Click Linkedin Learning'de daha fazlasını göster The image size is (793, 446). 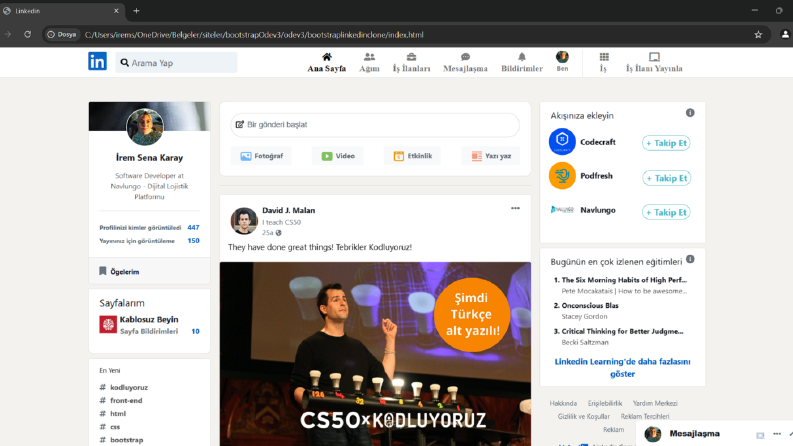click(622, 368)
